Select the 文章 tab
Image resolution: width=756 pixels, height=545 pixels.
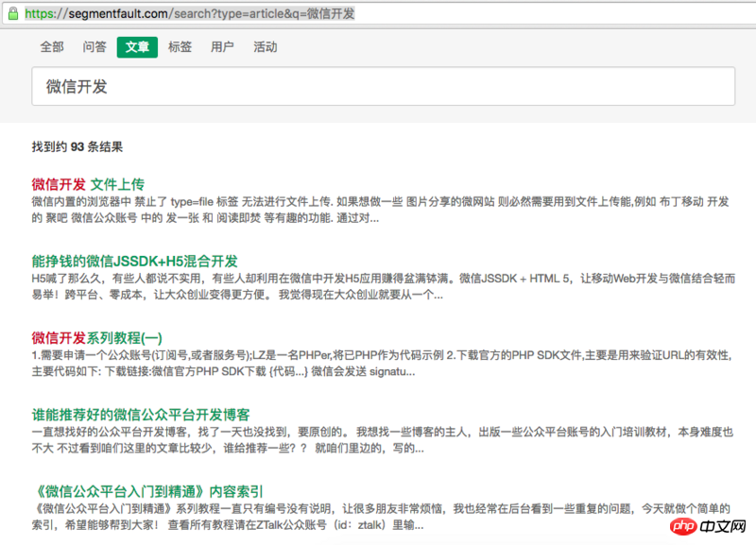137,47
